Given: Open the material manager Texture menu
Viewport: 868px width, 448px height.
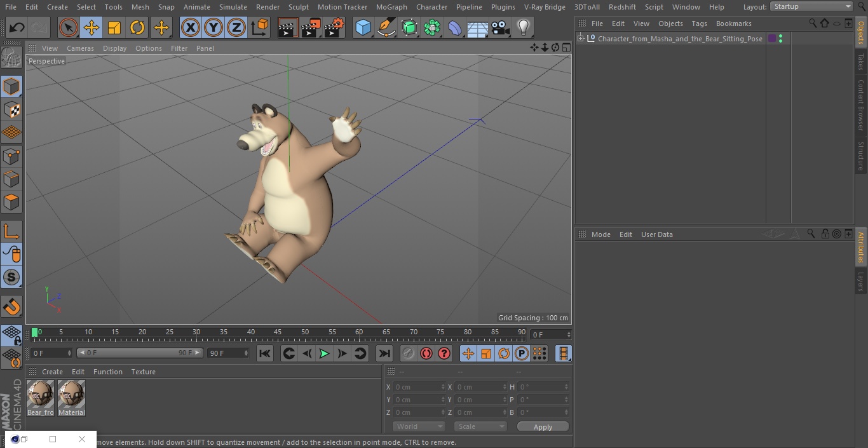Looking at the screenshot, I should point(143,372).
